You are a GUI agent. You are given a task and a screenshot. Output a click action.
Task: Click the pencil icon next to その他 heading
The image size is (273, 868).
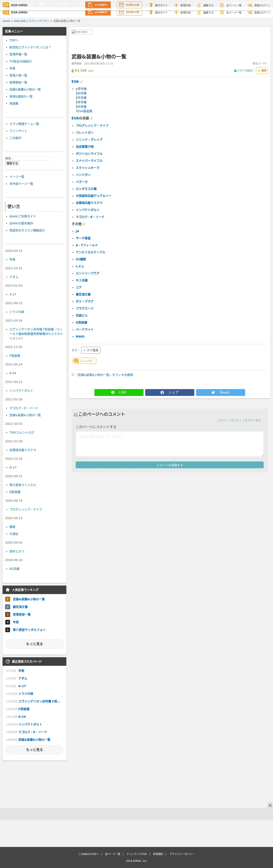click(x=84, y=224)
